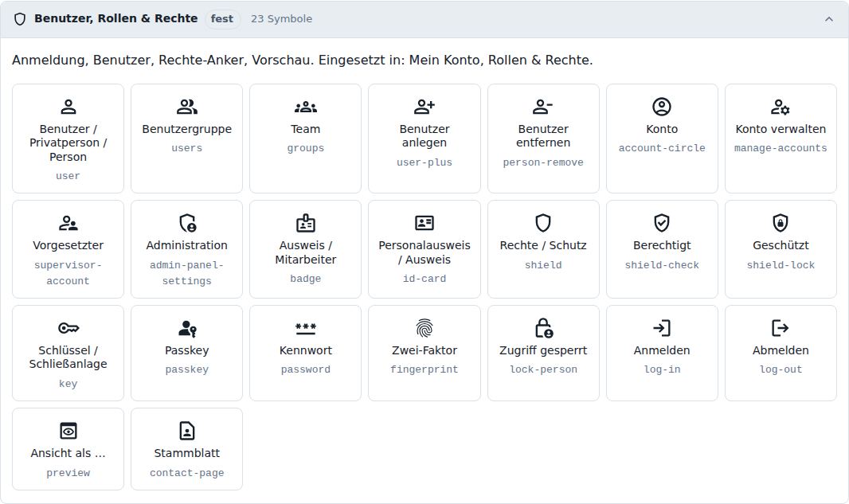Click the 'manage-accounts' code label

(x=781, y=148)
